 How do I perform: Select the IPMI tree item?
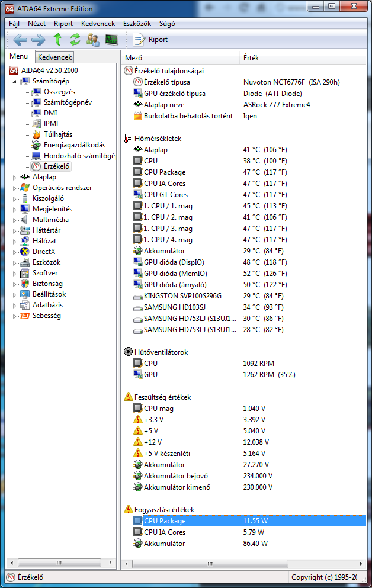click(x=50, y=123)
